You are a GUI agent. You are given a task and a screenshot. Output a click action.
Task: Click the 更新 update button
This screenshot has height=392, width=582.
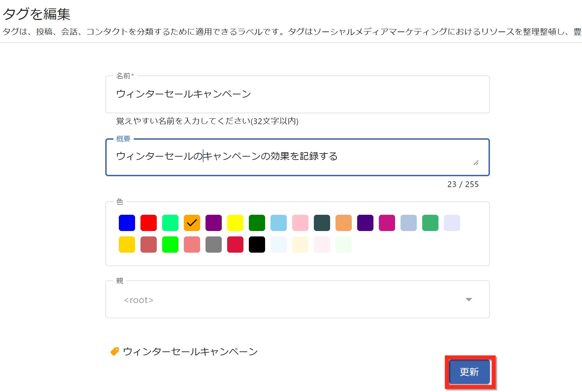[469, 372]
